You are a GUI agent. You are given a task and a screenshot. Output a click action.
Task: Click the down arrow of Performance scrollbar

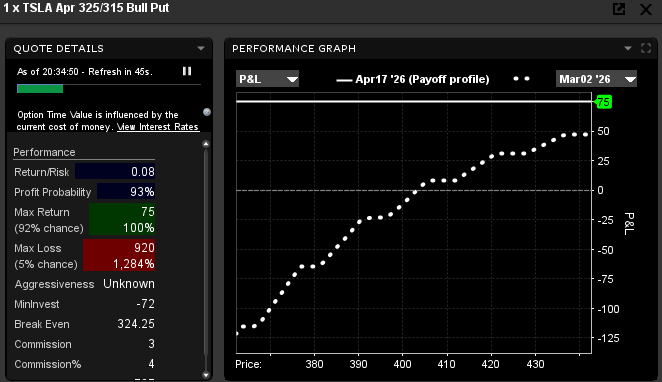coord(206,374)
